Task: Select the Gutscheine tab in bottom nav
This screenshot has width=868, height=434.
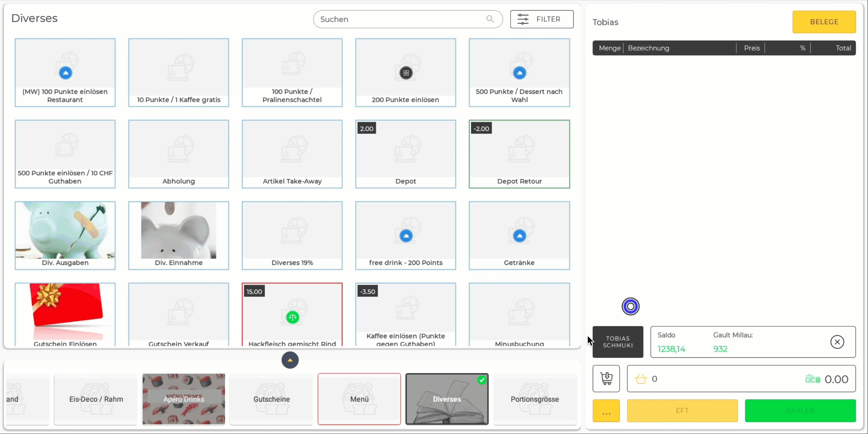Action: [271, 399]
